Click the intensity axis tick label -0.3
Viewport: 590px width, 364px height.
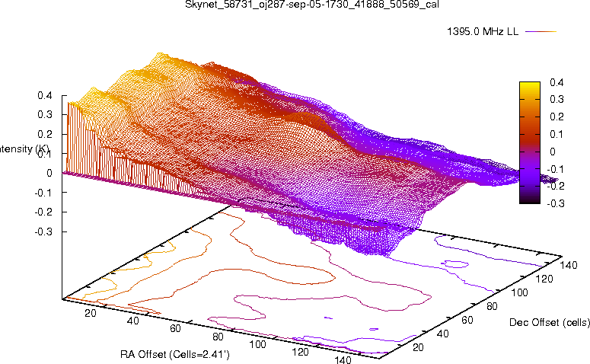tap(43, 231)
